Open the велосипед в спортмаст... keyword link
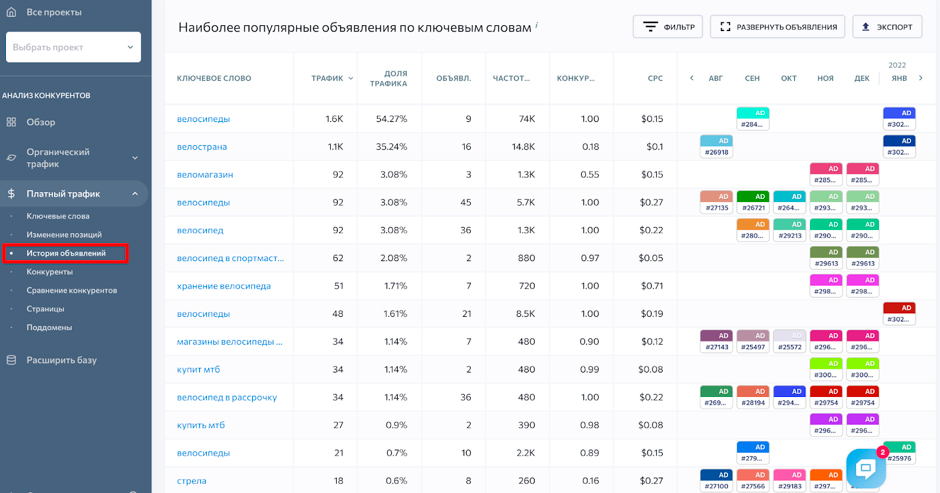940x493 pixels. click(x=230, y=258)
